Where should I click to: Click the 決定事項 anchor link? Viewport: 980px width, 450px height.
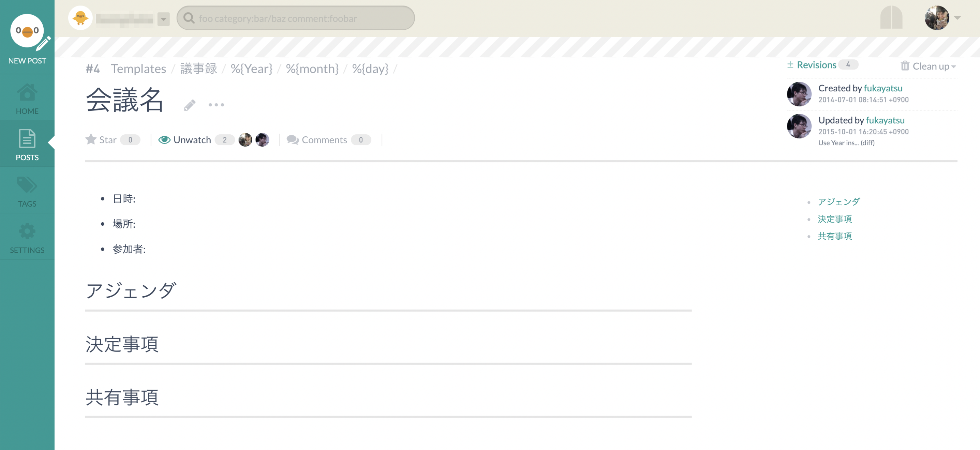click(836, 218)
